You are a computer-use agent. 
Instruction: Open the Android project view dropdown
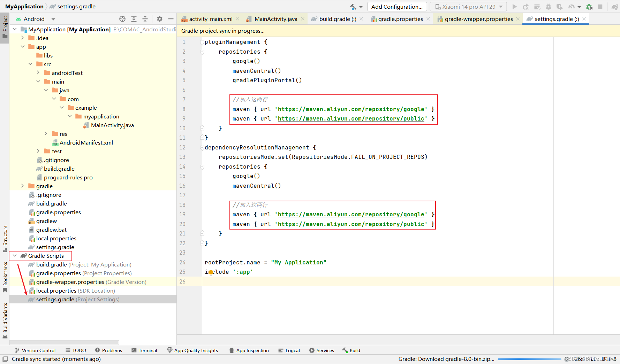tap(36, 19)
